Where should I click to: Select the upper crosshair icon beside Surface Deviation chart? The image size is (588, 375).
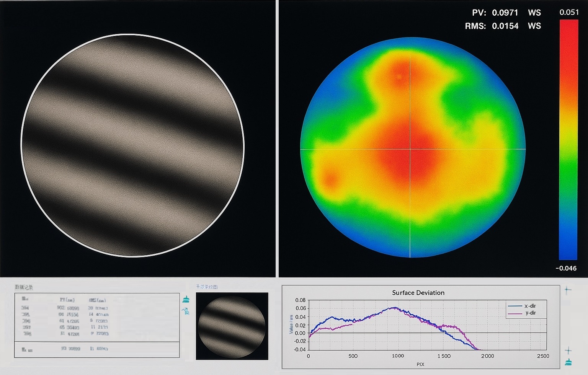coord(568,290)
